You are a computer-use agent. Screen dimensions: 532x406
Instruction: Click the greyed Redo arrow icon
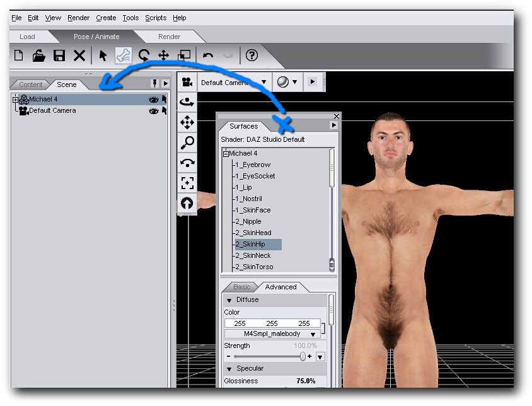pos(228,55)
